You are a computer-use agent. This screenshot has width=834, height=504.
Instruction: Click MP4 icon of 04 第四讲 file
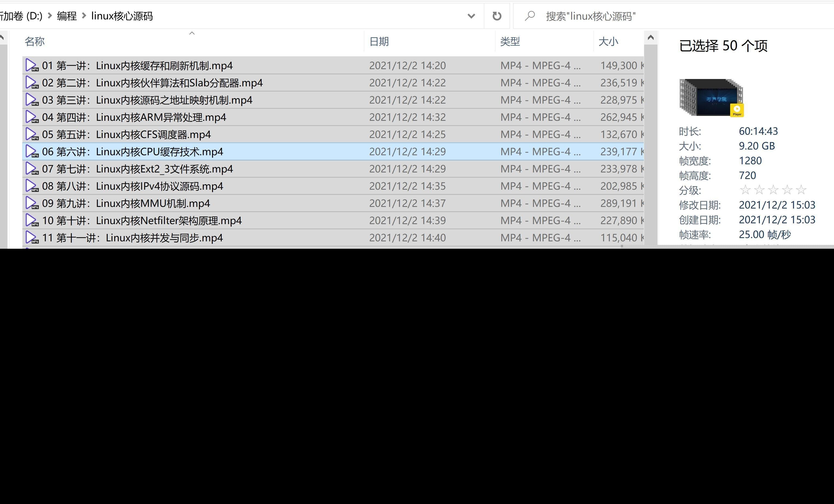point(32,117)
